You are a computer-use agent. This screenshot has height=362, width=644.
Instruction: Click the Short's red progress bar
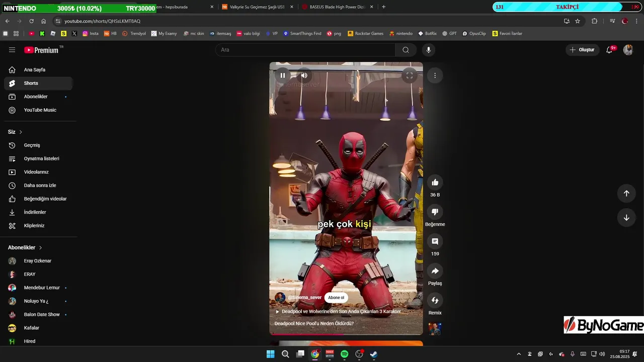pos(346,334)
